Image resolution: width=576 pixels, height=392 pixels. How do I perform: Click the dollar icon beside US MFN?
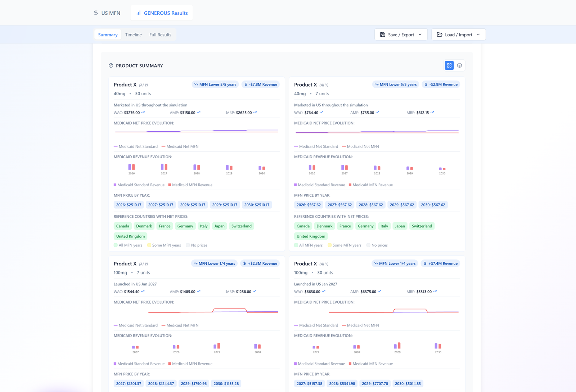coord(95,13)
